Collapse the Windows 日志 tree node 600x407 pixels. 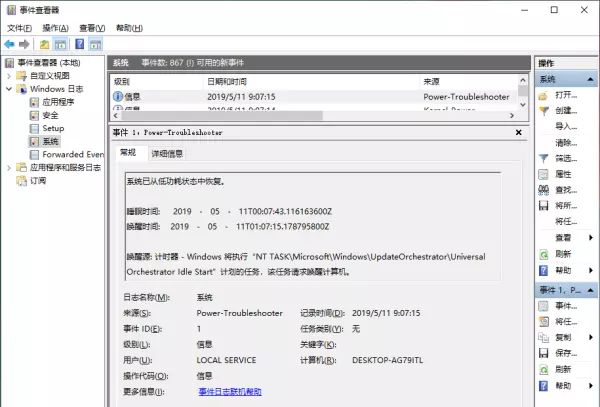click(9, 89)
